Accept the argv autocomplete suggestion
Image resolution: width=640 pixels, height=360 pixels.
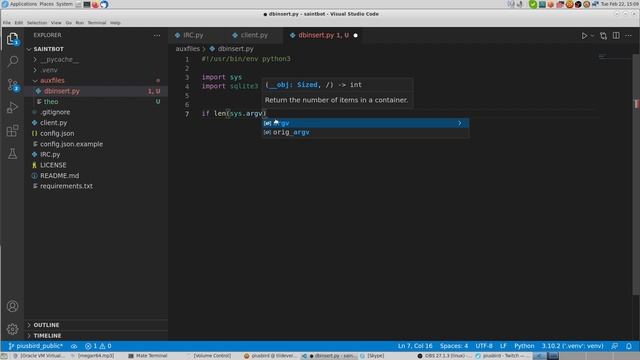[365, 123]
